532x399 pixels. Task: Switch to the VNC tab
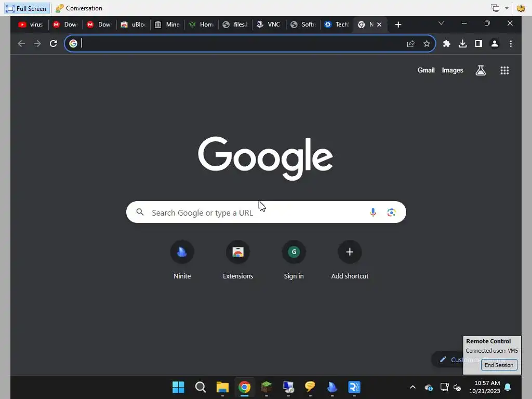269,24
